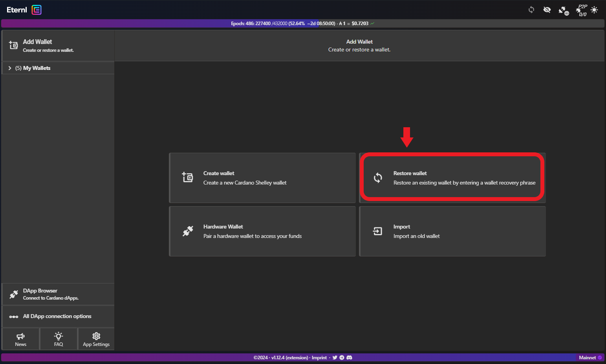Click the Restore wallet circular arrows icon
The image size is (606, 364).
click(x=378, y=178)
